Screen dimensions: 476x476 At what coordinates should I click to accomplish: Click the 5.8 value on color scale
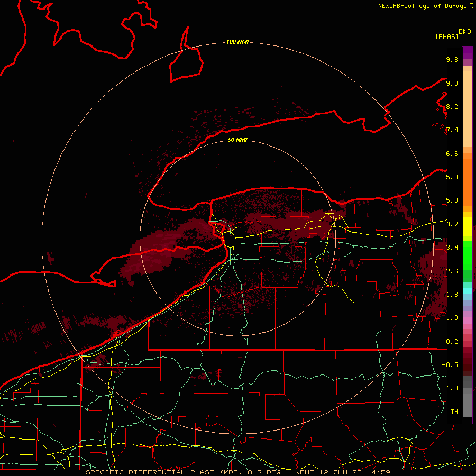(x=452, y=177)
